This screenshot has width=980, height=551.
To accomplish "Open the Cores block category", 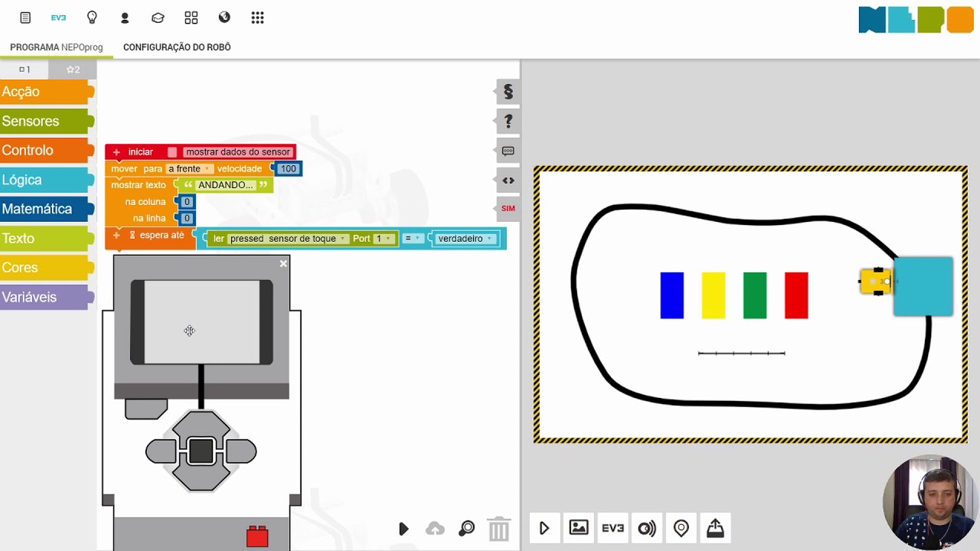I will (x=46, y=268).
